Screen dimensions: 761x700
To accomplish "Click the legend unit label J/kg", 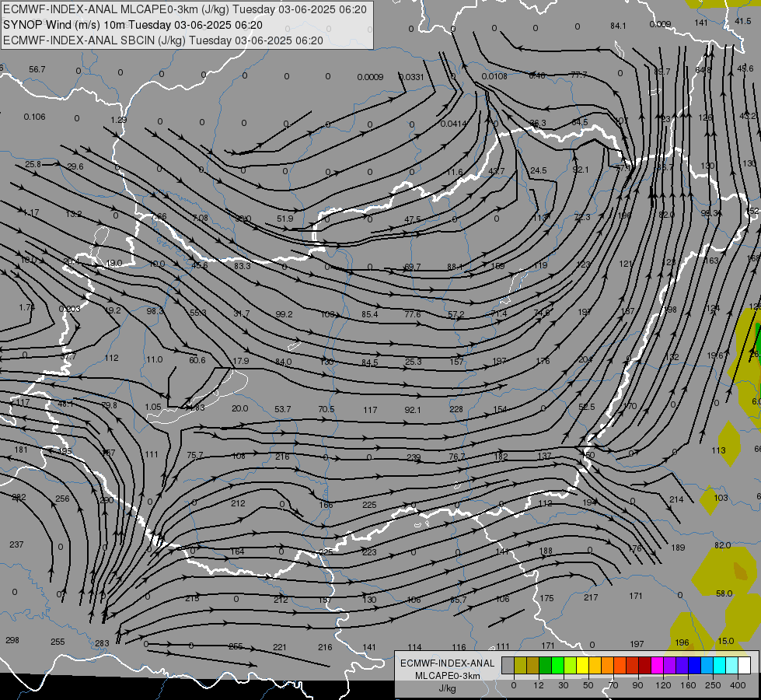I will (448, 688).
